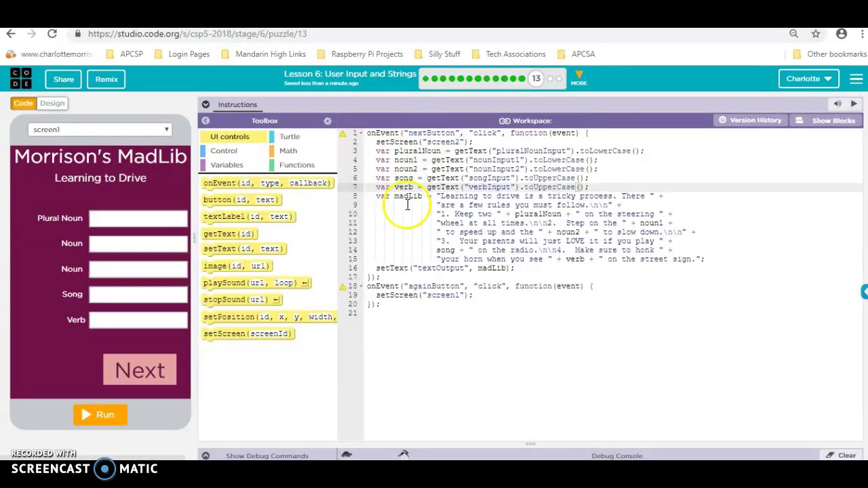Toggle Show Blocks view
Image resolution: width=868 pixels, height=488 pixels.
(827, 121)
